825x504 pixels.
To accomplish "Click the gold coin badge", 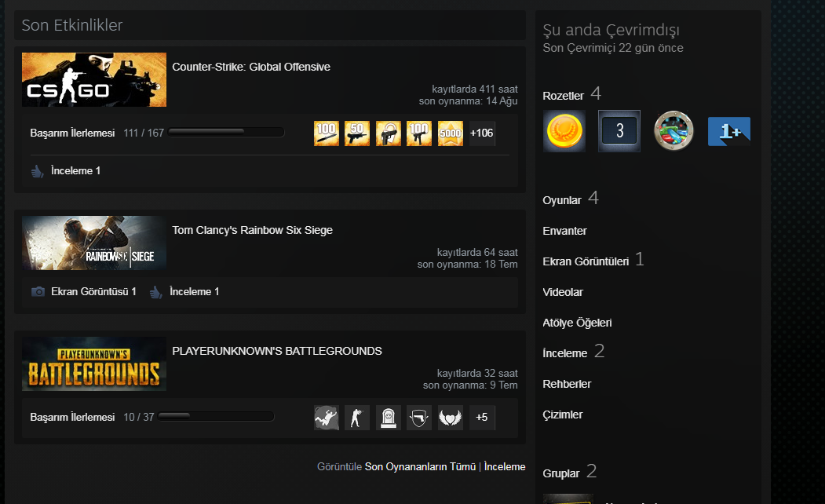I will (564, 131).
